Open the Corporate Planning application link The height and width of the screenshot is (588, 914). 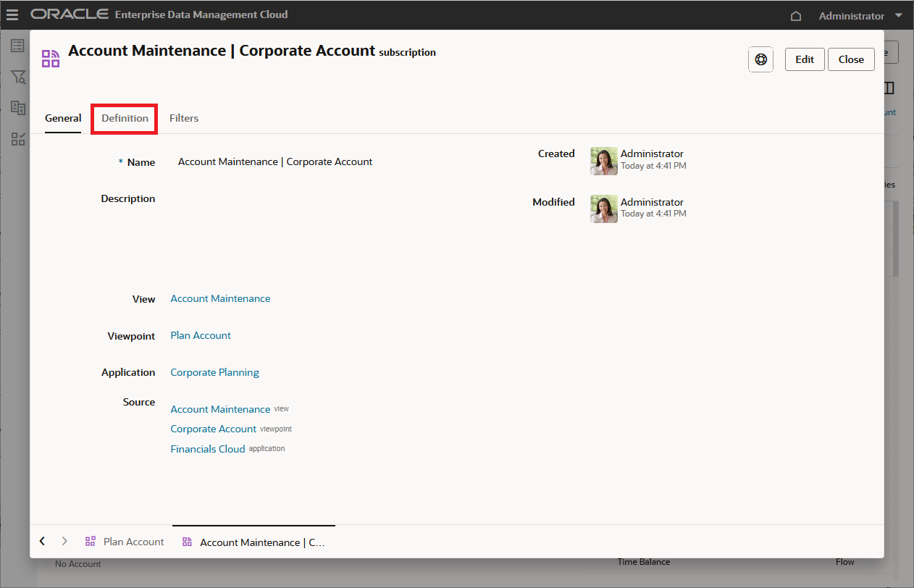[x=214, y=372]
